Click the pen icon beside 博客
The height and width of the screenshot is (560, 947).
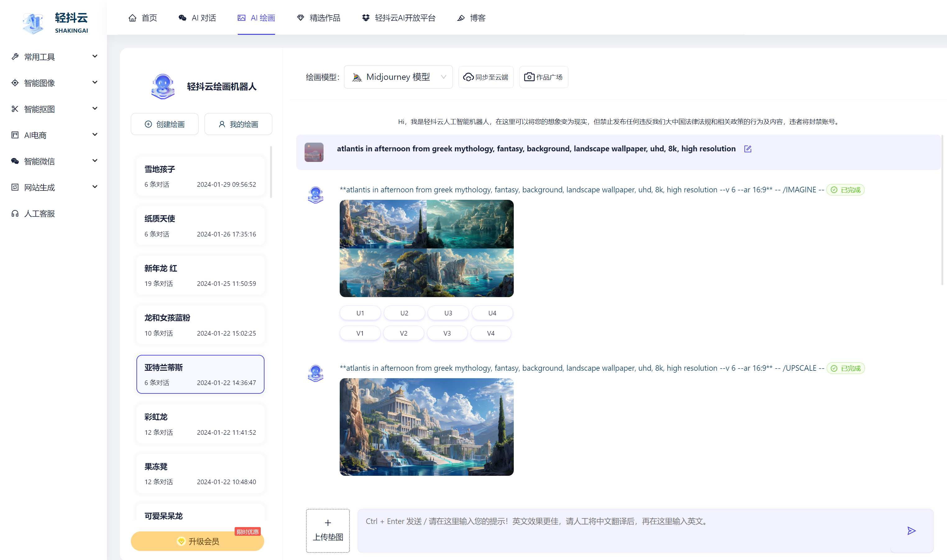[x=461, y=18]
